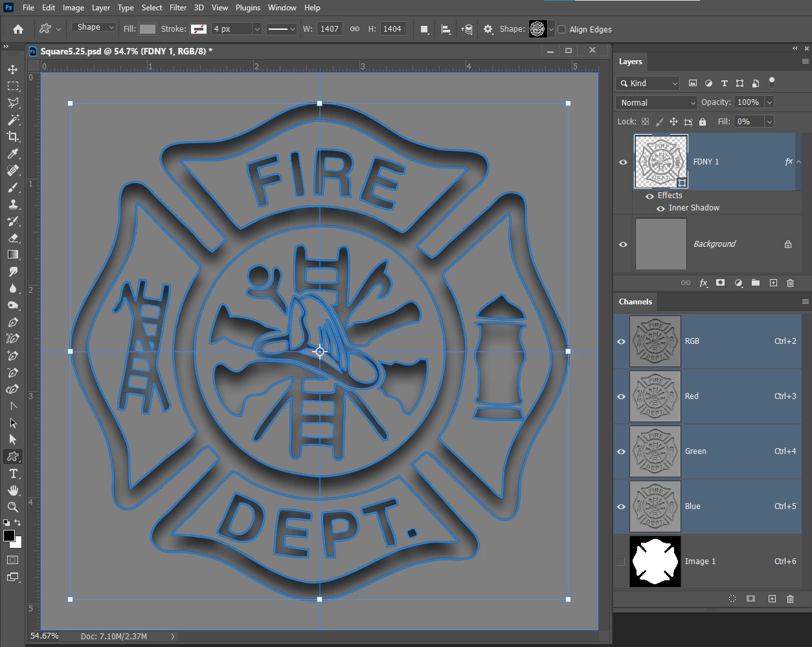This screenshot has height=647, width=812.
Task: Open the Filter menu
Action: pyautogui.click(x=178, y=8)
